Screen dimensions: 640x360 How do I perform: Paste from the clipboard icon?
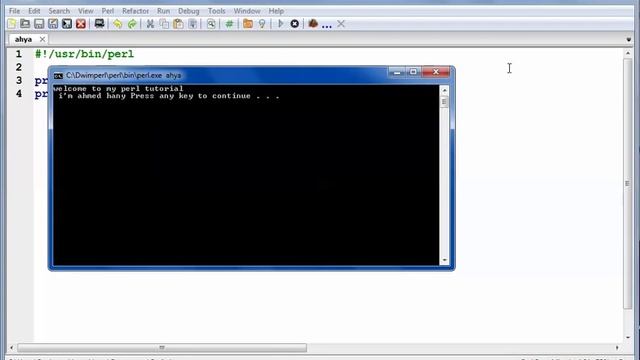[178, 24]
